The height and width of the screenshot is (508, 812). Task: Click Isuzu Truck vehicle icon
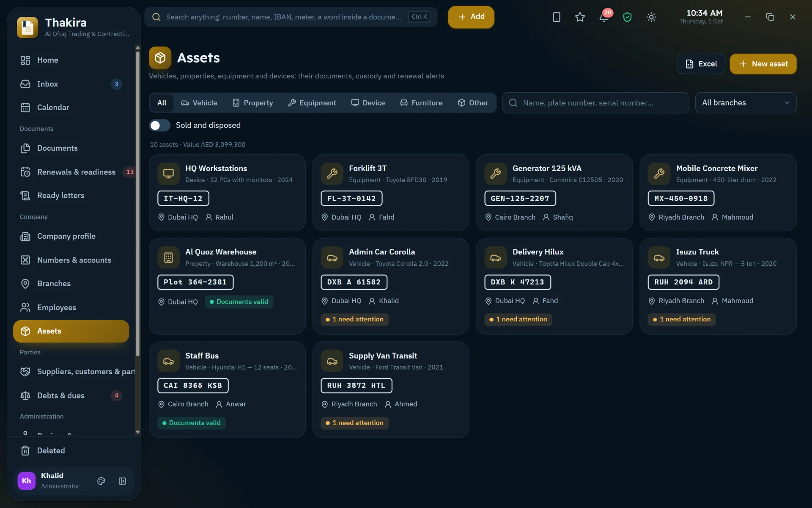pos(659,257)
